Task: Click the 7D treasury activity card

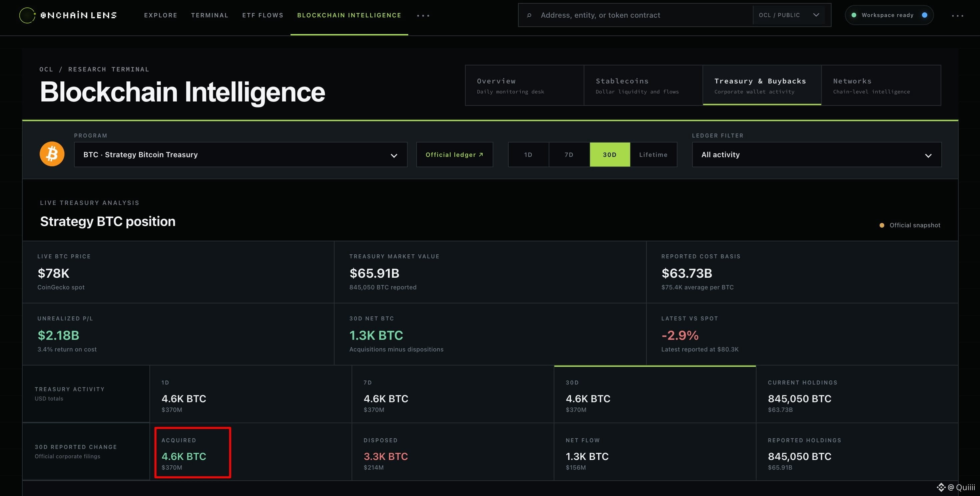Action: tap(453, 394)
